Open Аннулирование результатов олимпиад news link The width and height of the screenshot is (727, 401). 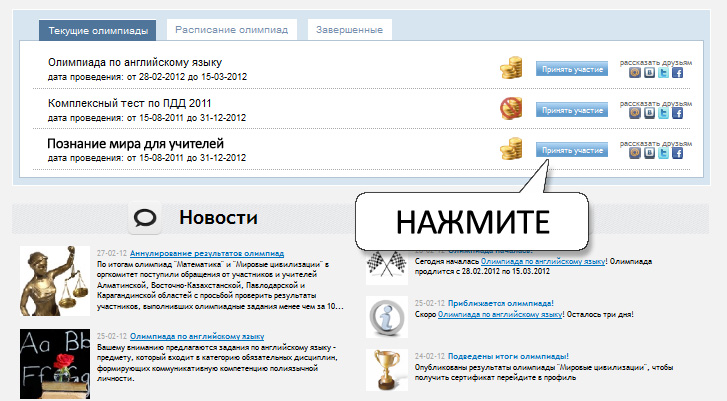pyautogui.click(x=207, y=254)
